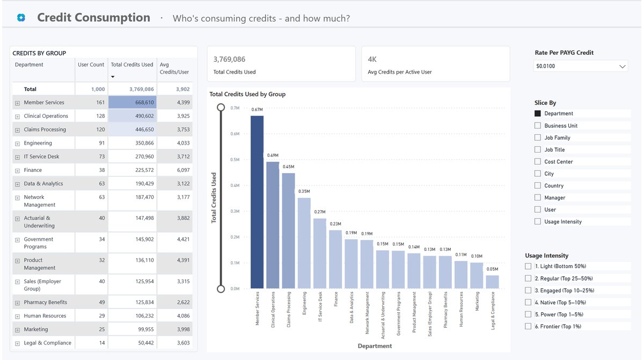Viewport: 644px width, 360px height.
Task: Expand the Pharmacy Benefits row
Action: (17, 303)
